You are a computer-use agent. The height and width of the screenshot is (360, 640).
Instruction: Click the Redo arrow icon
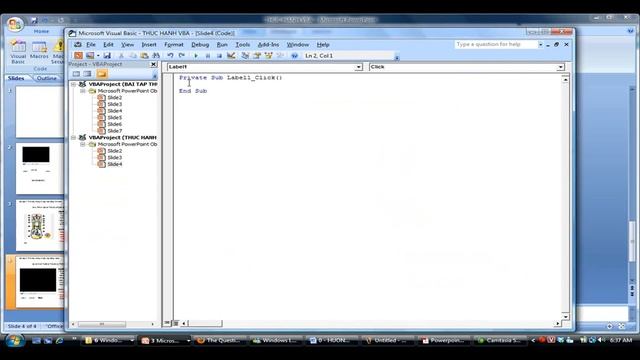pos(182,56)
